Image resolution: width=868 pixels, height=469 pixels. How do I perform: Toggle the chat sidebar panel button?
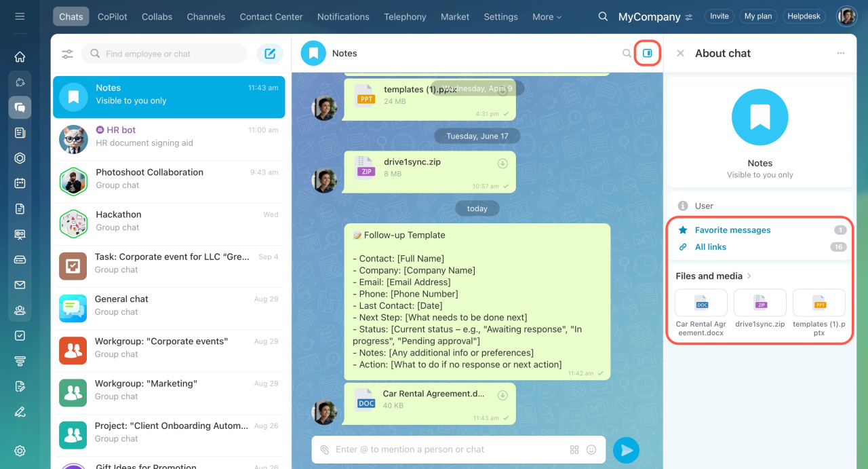(648, 53)
